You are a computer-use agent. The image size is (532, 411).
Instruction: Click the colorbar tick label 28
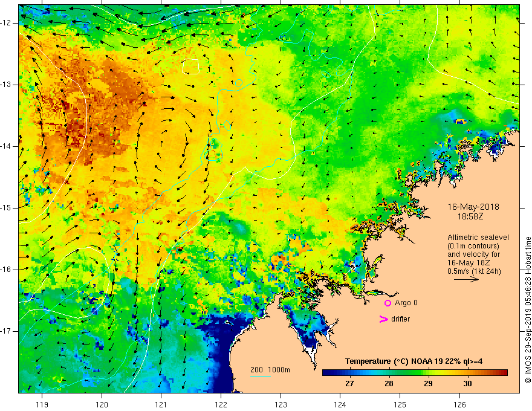(389, 384)
